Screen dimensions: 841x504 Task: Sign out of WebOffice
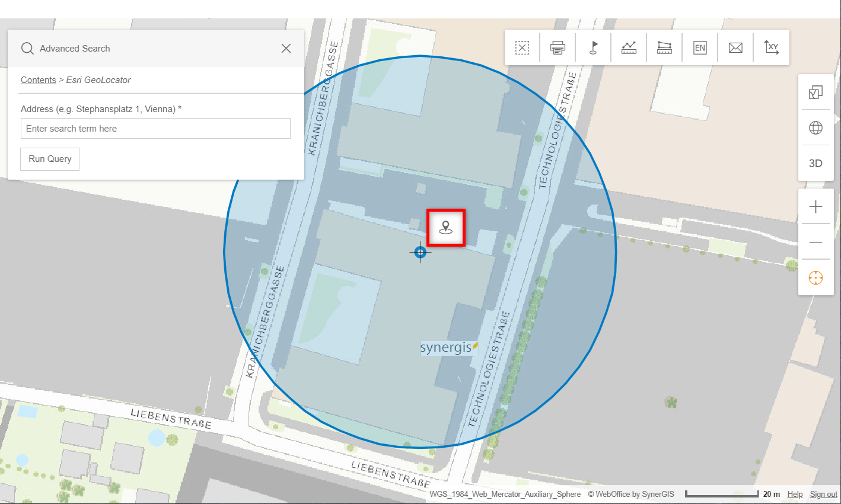pyautogui.click(x=823, y=494)
